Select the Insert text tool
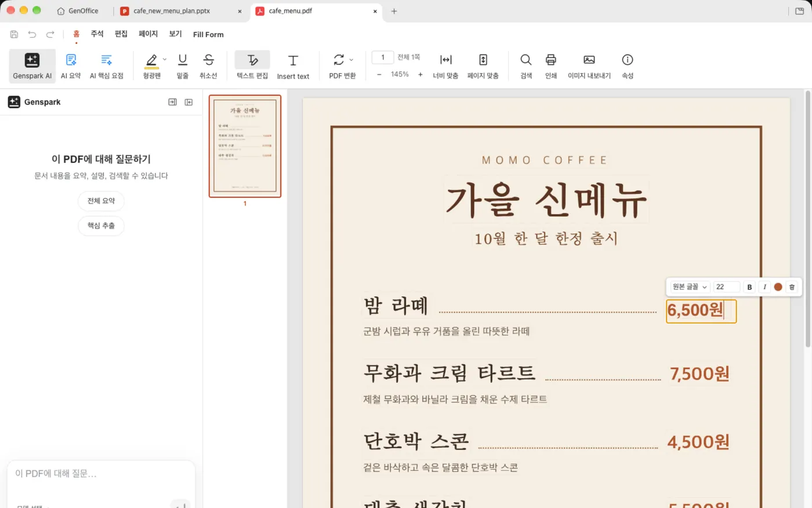Viewport: 812px width, 508px height. coord(293,66)
